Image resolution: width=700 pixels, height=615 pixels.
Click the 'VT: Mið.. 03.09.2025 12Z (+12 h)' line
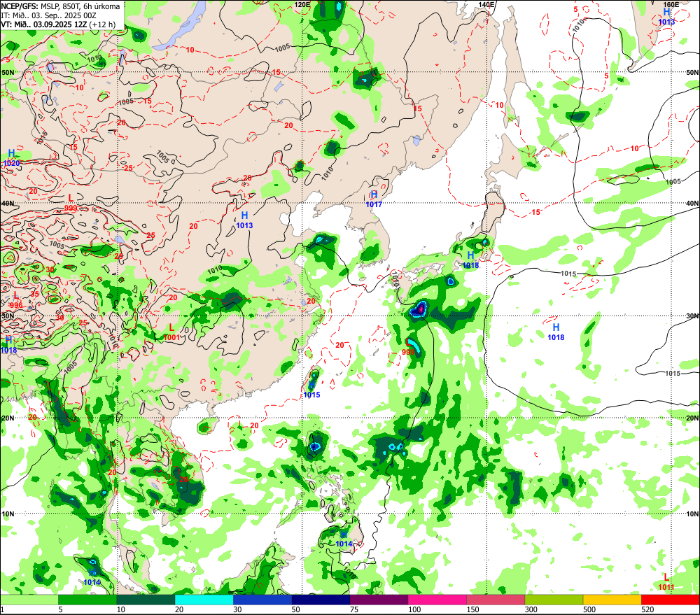point(58,24)
